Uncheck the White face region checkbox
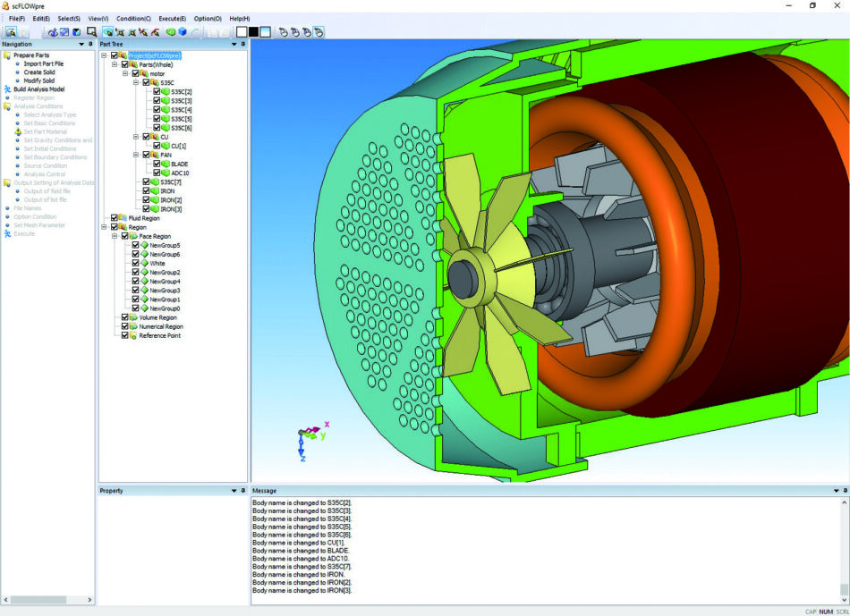The width and height of the screenshot is (850, 616). [135, 263]
